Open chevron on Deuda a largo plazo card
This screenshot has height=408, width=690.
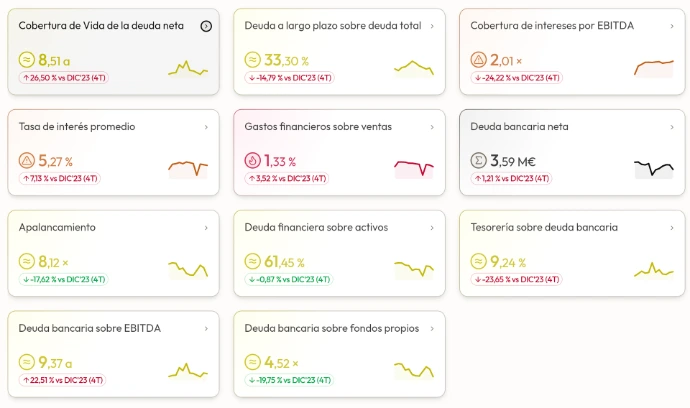[x=432, y=26]
